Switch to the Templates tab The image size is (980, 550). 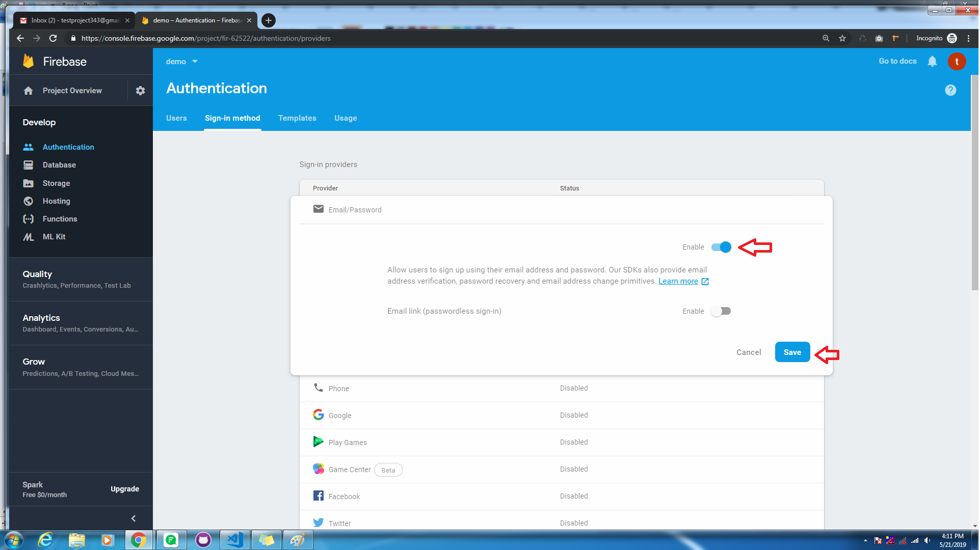pos(298,118)
